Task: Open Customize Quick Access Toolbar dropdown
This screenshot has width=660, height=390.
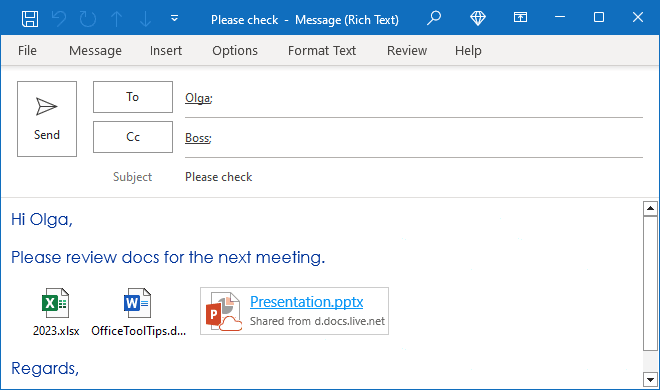Action: [174, 18]
